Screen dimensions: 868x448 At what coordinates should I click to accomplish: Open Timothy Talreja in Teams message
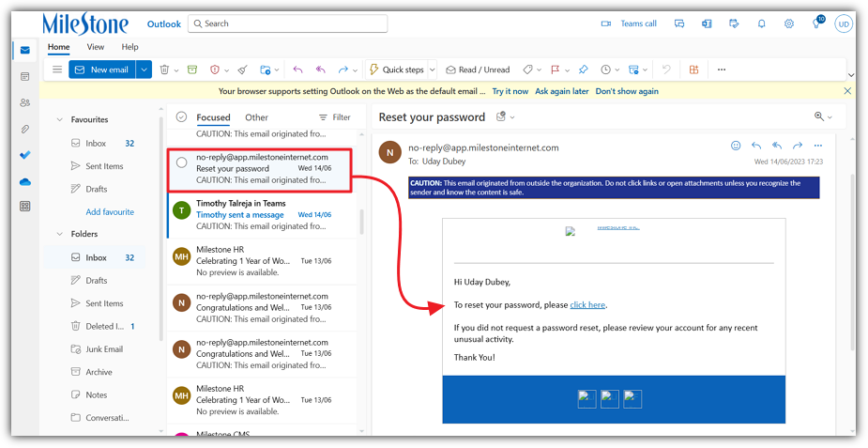tap(263, 215)
